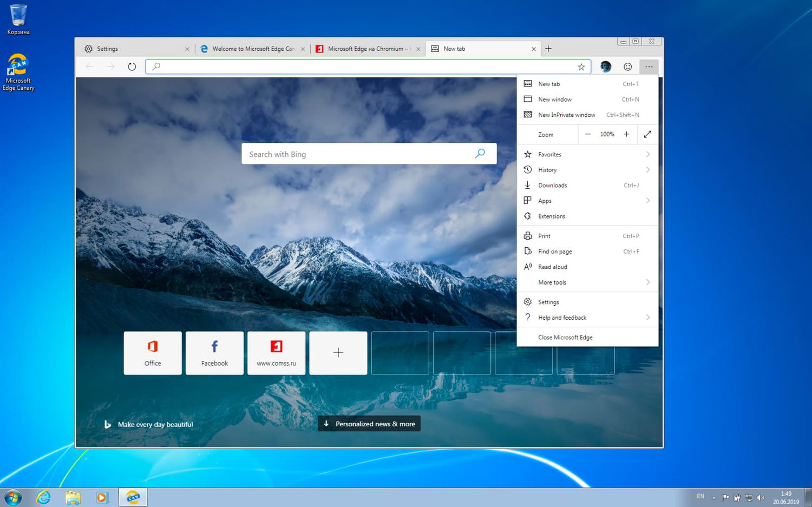Use Find on page
Viewport: 812px width, 507px height.
coord(554,251)
